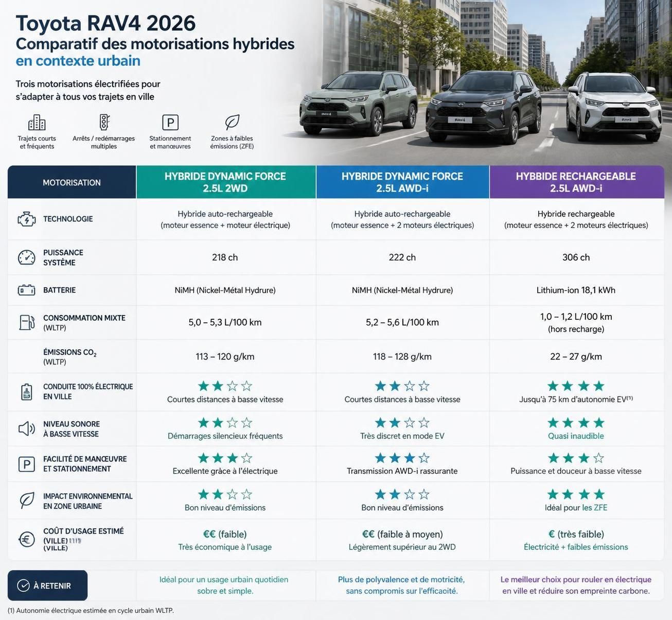
Task: Click the À RETENIR button
Action: (47, 585)
